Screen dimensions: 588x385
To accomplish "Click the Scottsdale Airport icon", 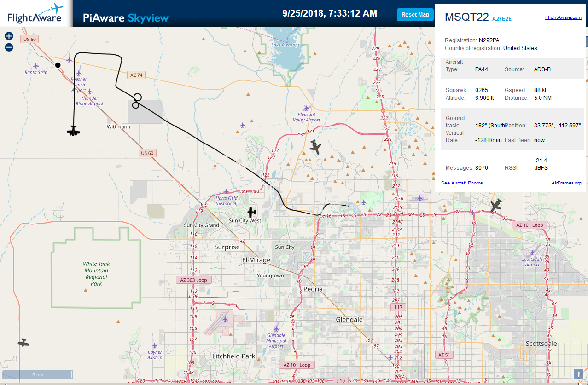I will tap(532, 253).
